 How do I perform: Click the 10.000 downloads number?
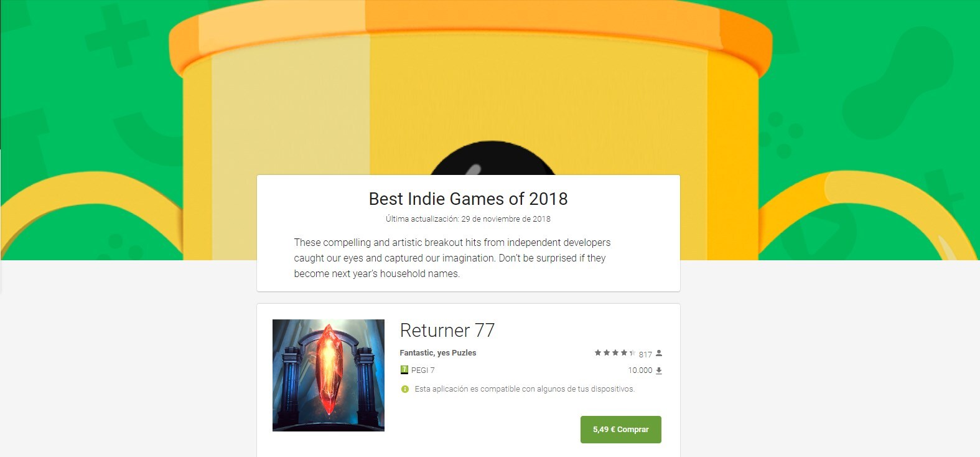[640, 370]
